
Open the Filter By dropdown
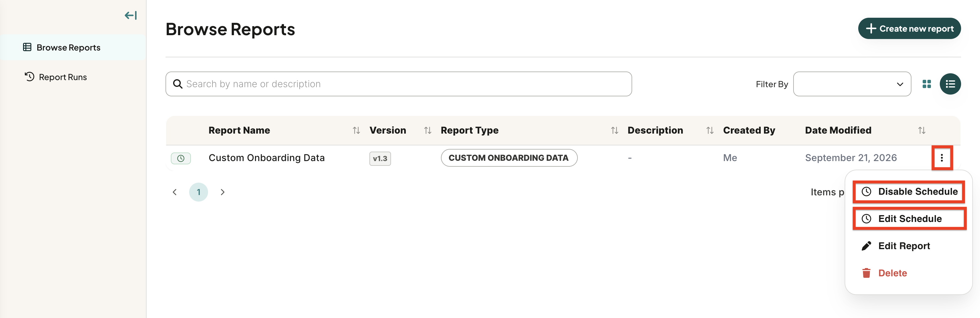(852, 84)
